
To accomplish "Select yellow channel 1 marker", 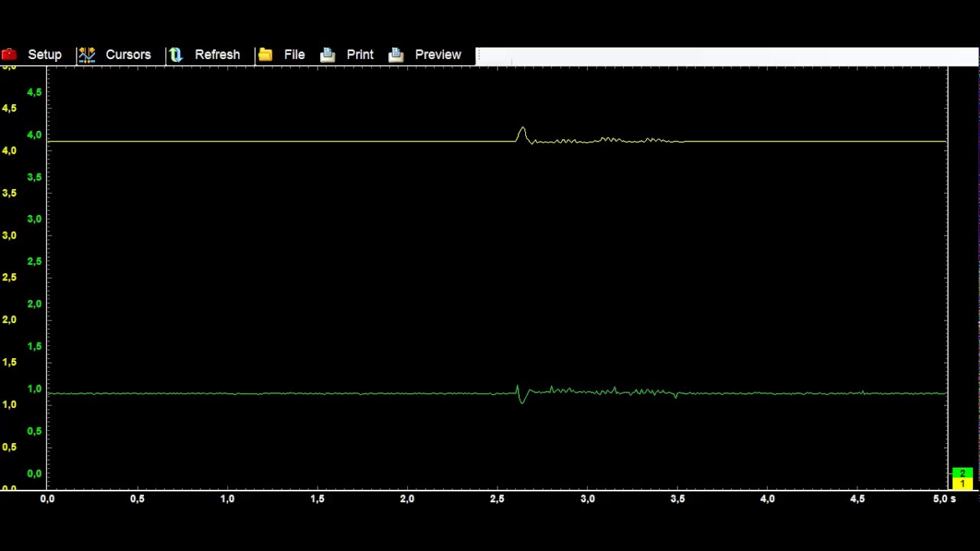I will click(962, 484).
